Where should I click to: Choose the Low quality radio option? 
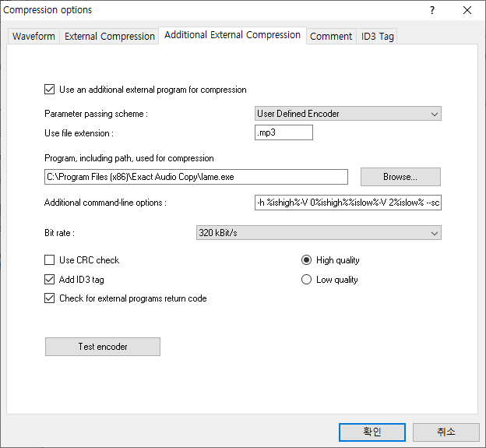[x=307, y=280]
